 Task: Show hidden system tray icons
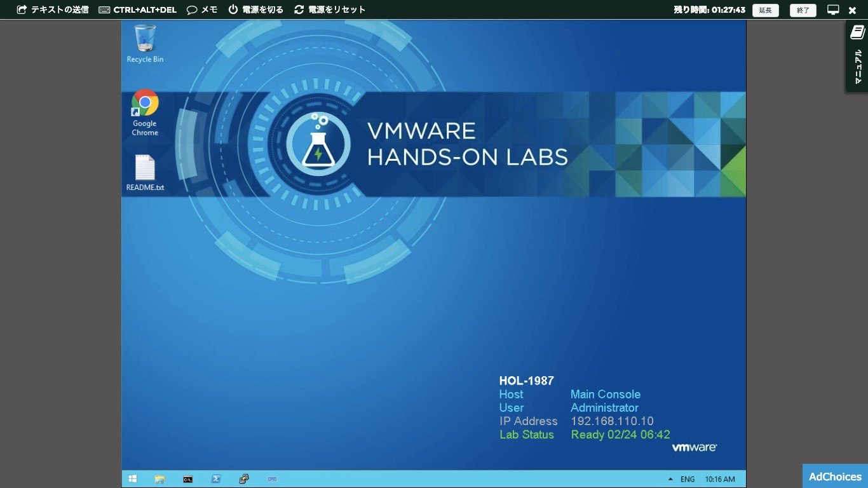tap(670, 479)
